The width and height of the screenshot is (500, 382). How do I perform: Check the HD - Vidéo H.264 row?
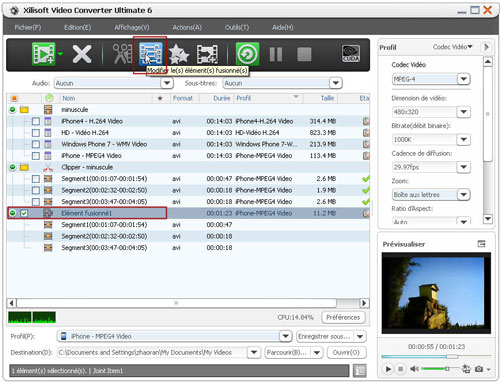click(x=36, y=133)
